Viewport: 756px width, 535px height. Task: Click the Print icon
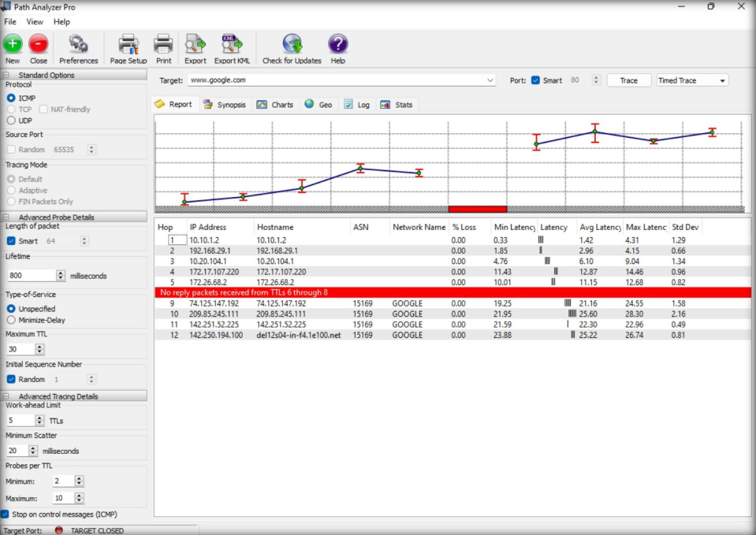click(x=163, y=44)
